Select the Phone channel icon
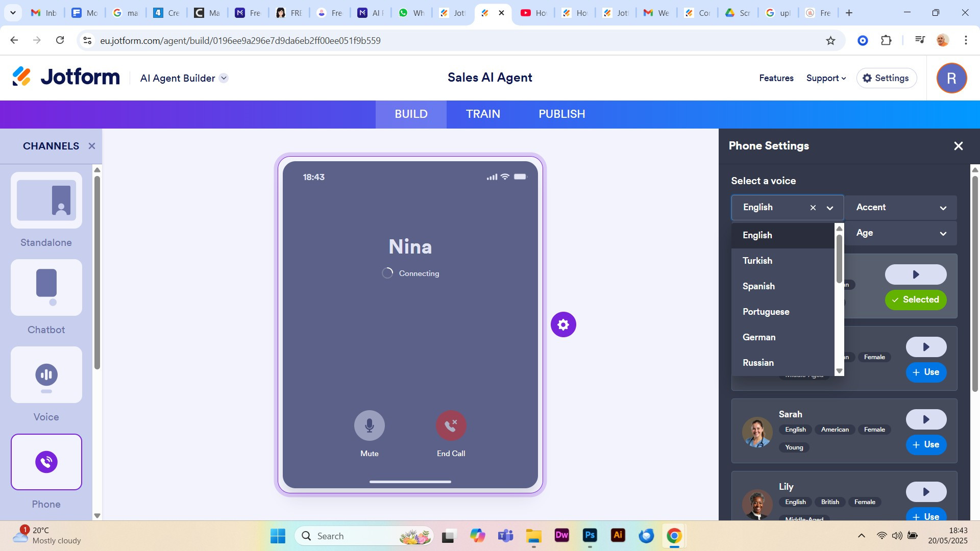Viewport: 980px width, 551px height. pyautogui.click(x=46, y=462)
